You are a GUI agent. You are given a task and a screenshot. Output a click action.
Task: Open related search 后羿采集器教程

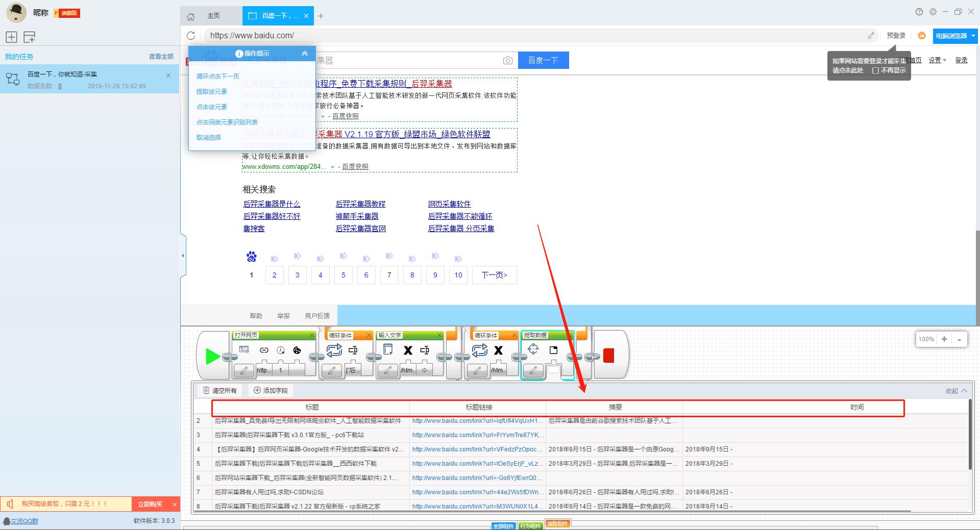click(360, 204)
